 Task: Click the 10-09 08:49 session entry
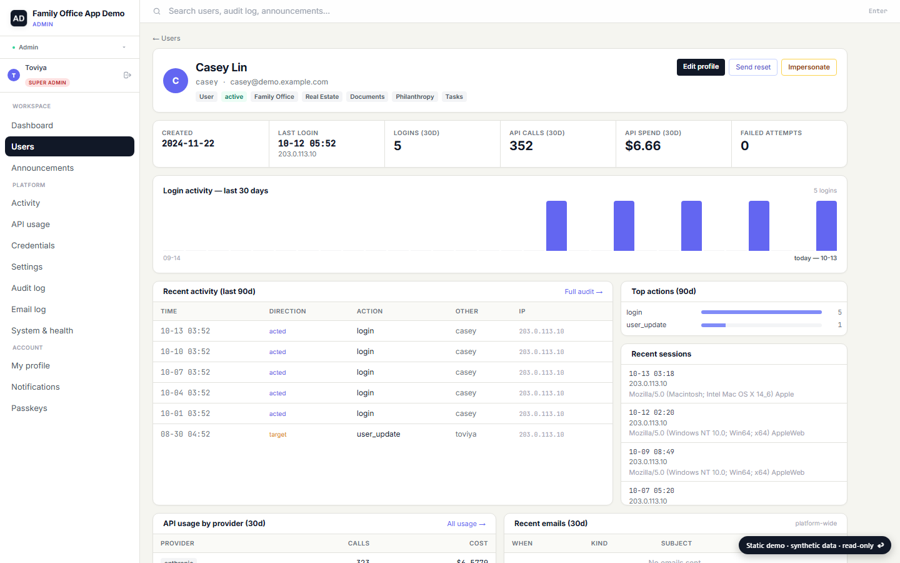(734, 462)
